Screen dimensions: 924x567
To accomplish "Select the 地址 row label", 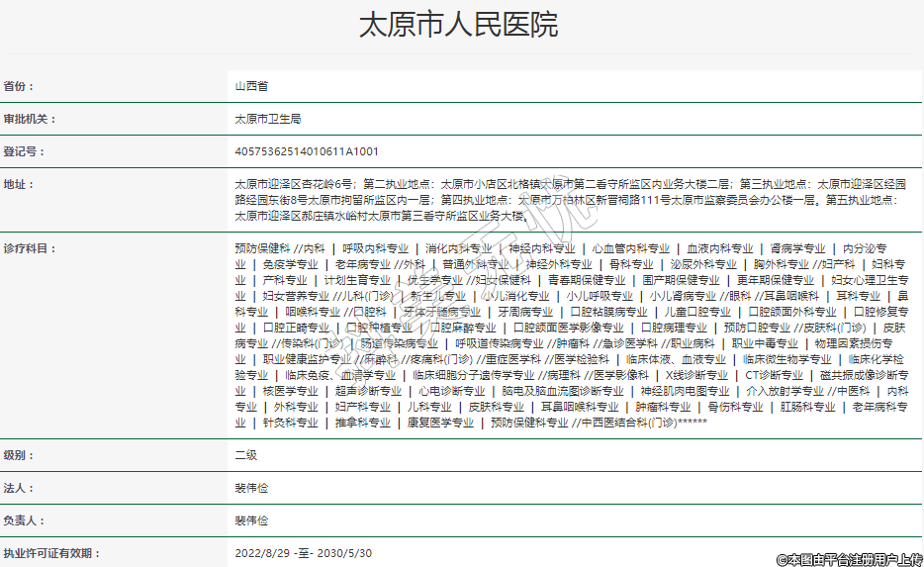I will pyautogui.click(x=19, y=184).
